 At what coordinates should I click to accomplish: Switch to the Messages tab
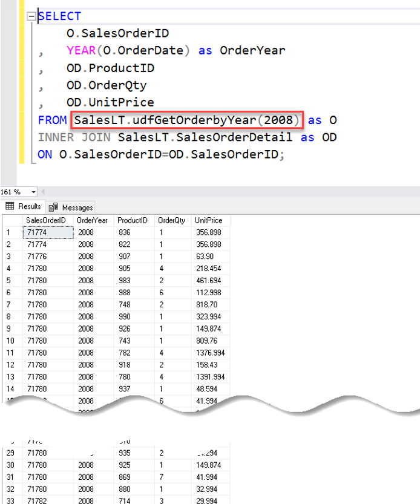tap(71, 207)
